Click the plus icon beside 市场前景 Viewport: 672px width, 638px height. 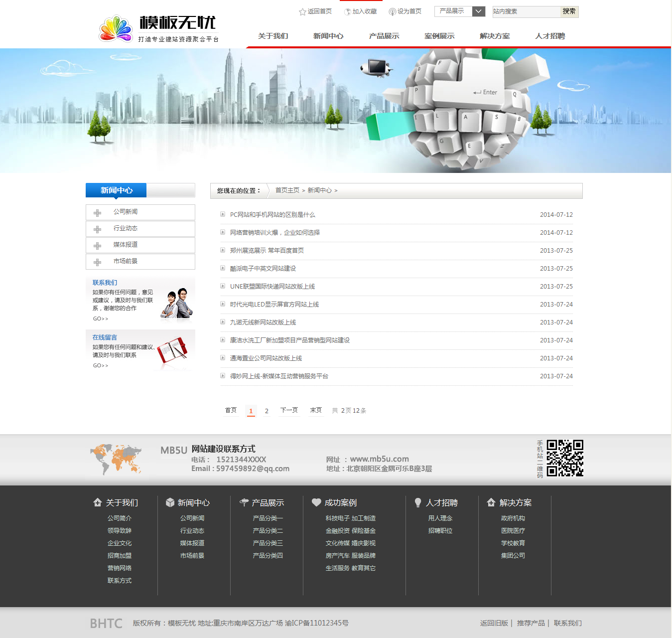98,262
